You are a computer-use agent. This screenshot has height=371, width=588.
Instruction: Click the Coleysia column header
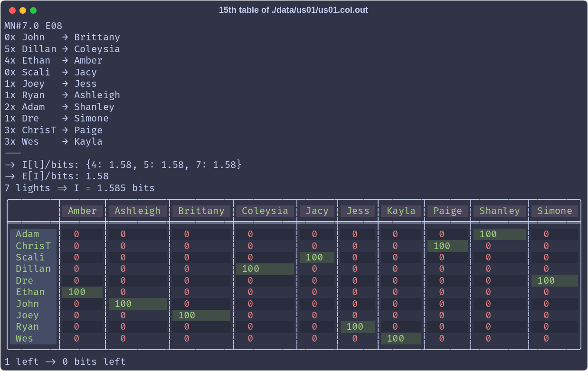(x=265, y=211)
